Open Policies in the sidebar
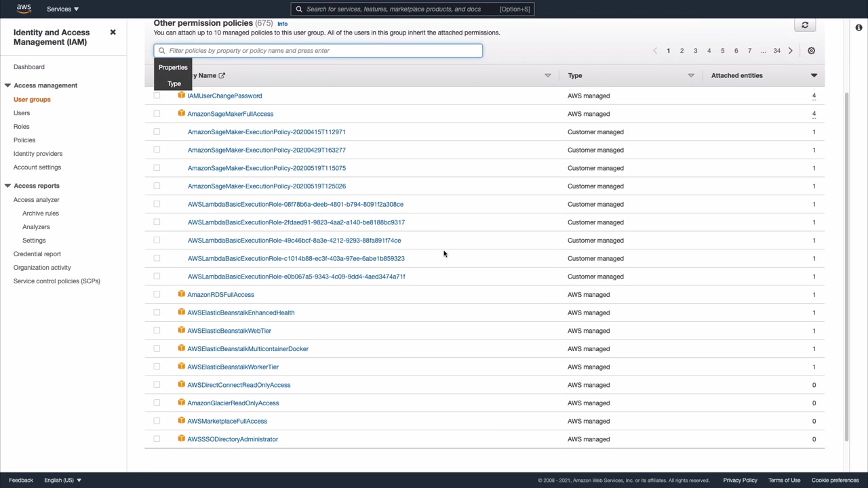Screen dimensions: 868x488 pos(24,140)
